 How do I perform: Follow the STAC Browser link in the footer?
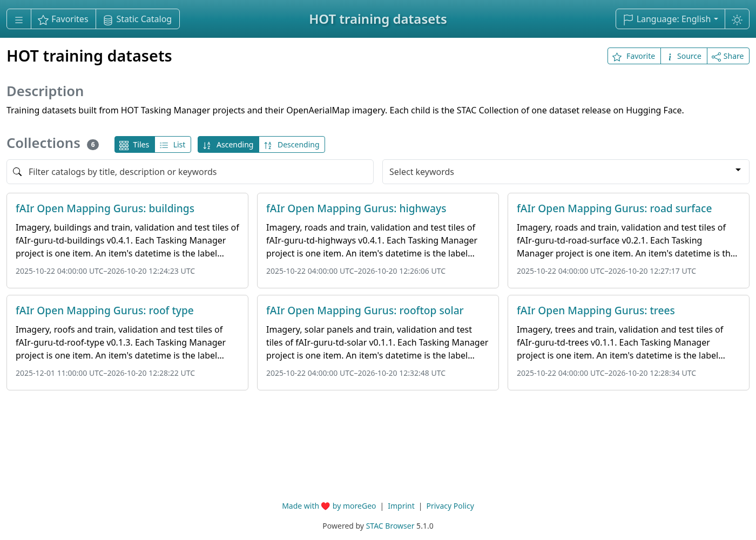pyautogui.click(x=390, y=526)
